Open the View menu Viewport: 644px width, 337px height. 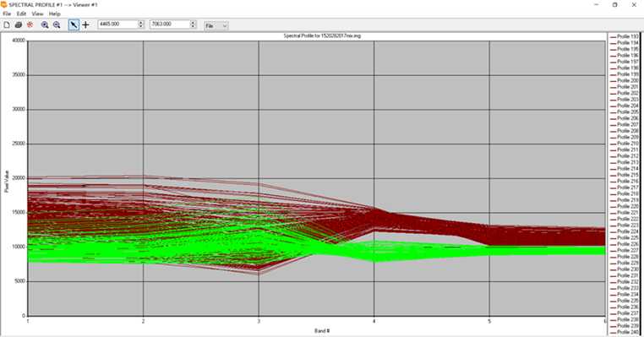pyautogui.click(x=37, y=14)
